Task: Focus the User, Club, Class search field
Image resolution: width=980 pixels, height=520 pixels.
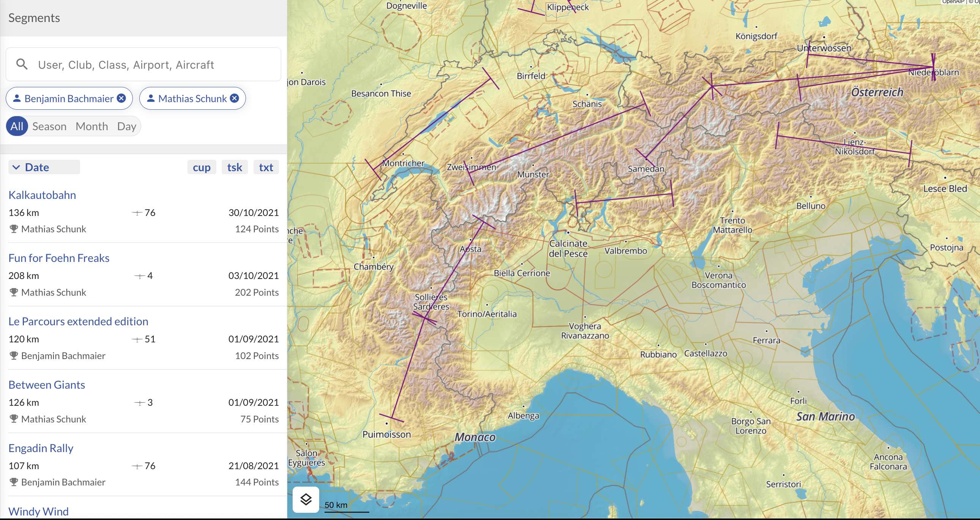Action: 143,64
